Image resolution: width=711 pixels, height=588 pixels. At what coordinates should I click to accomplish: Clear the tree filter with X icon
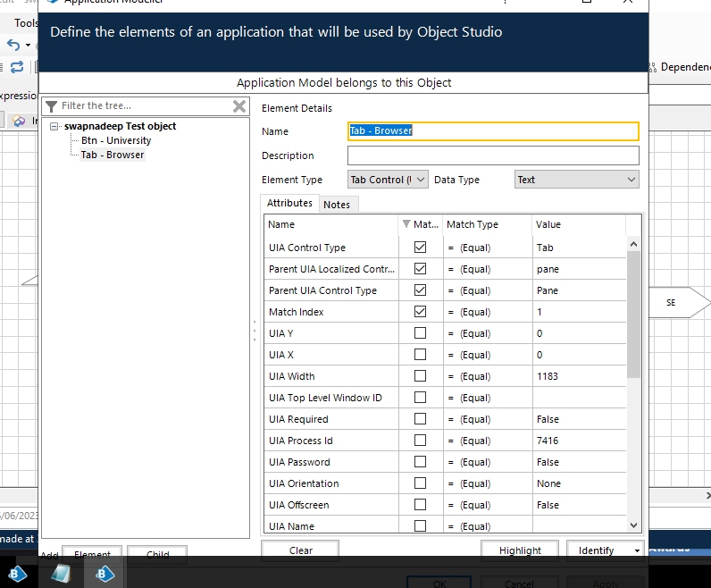pyautogui.click(x=239, y=106)
